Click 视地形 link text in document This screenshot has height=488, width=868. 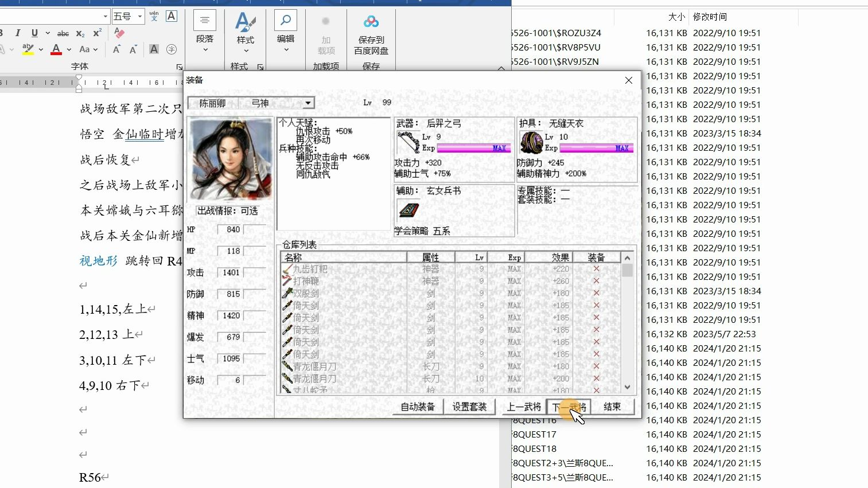click(99, 261)
